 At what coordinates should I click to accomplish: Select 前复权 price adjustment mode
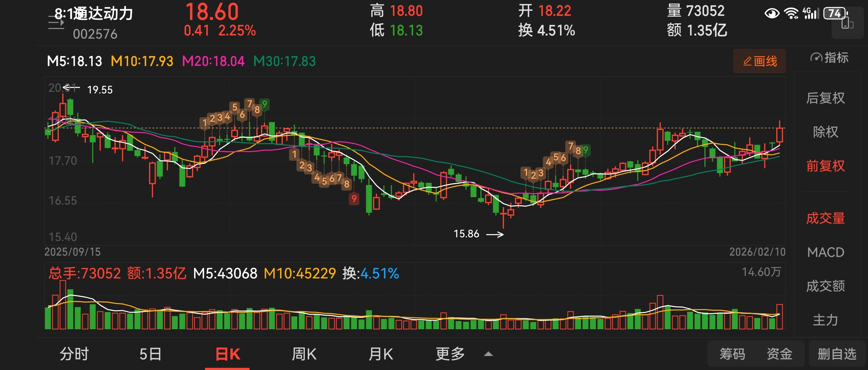click(825, 166)
